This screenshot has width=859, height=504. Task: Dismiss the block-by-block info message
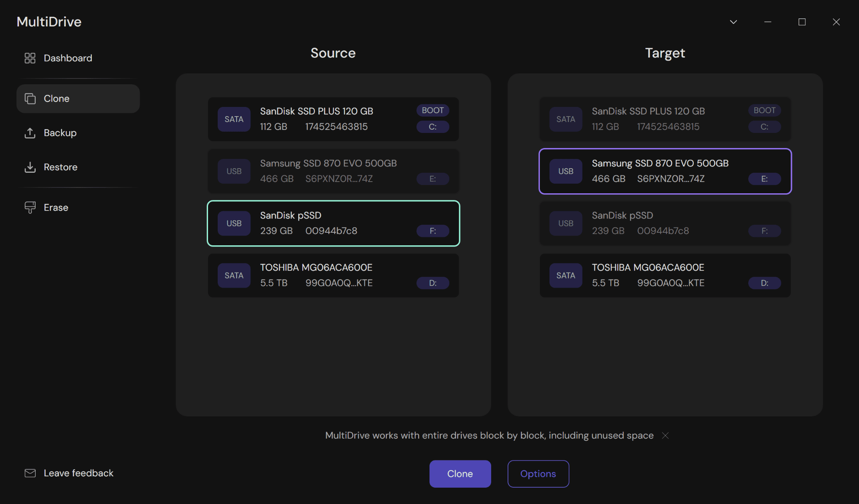665,436
